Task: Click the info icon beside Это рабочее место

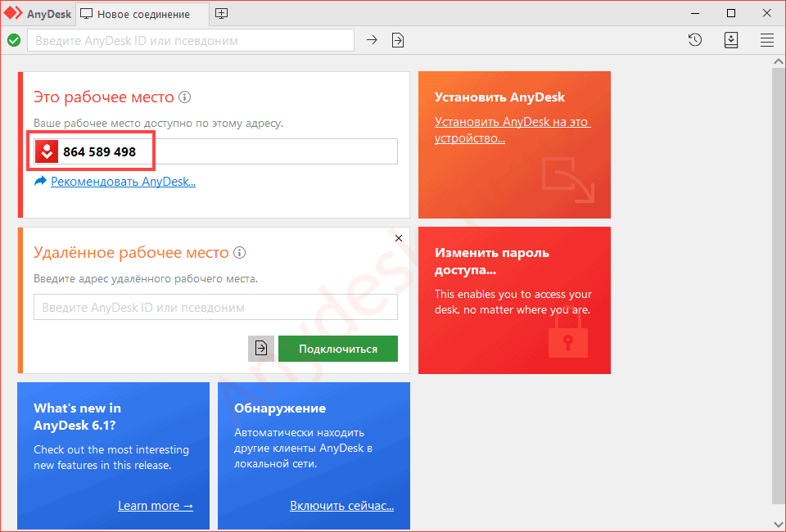Action: click(x=185, y=97)
